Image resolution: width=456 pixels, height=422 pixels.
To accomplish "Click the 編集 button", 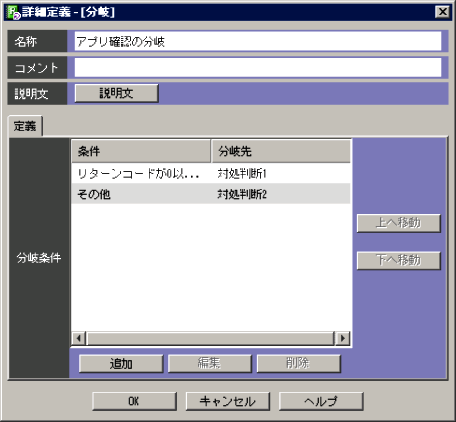I will [x=210, y=363].
